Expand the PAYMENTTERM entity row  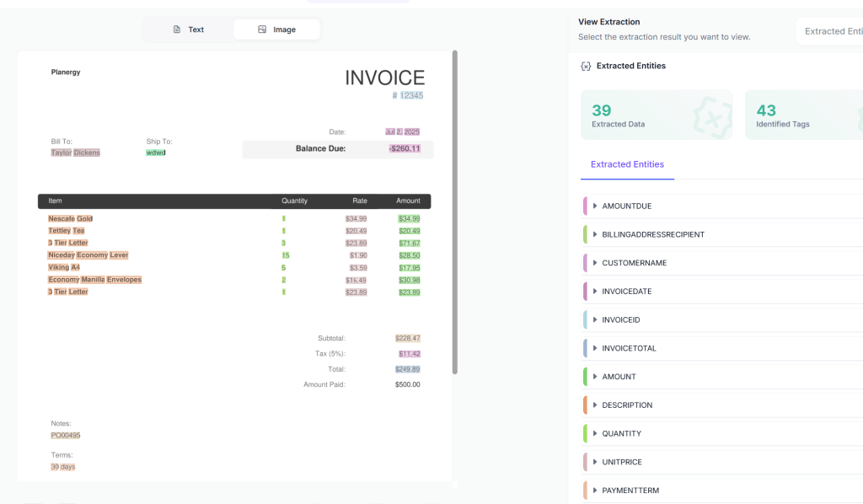click(x=630, y=491)
